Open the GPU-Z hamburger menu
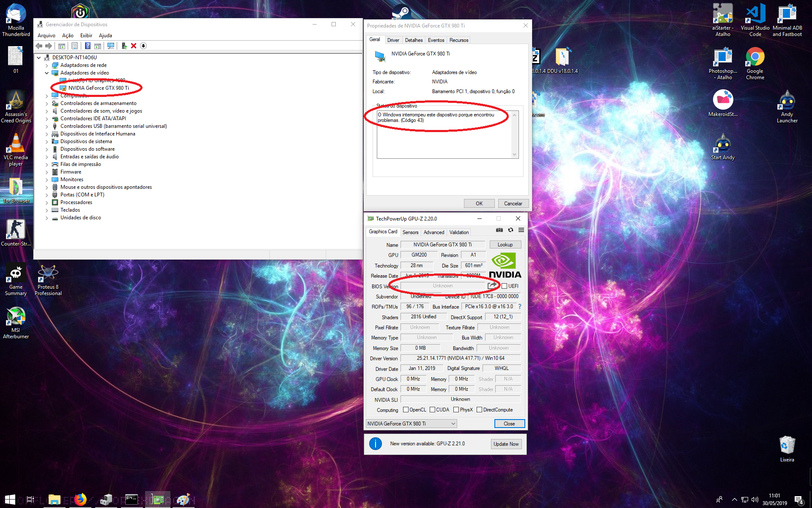The height and width of the screenshot is (508, 812). (x=521, y=230)
